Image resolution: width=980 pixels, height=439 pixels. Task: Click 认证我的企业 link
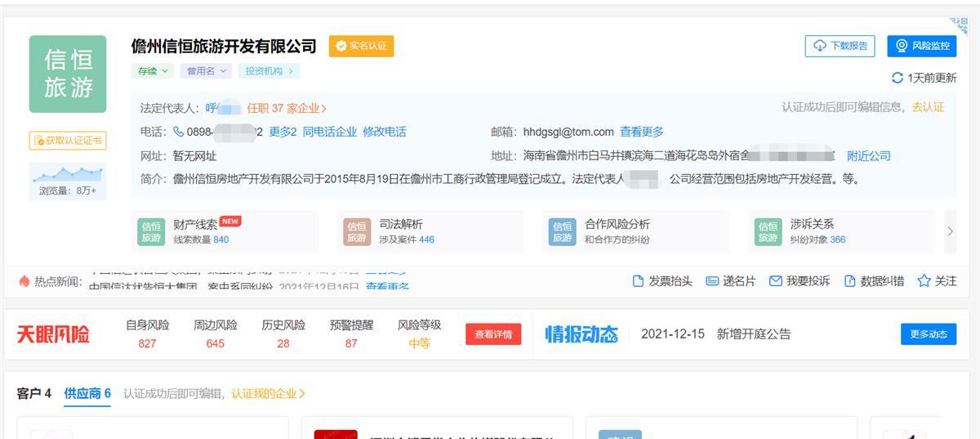[x=268, y=393]
